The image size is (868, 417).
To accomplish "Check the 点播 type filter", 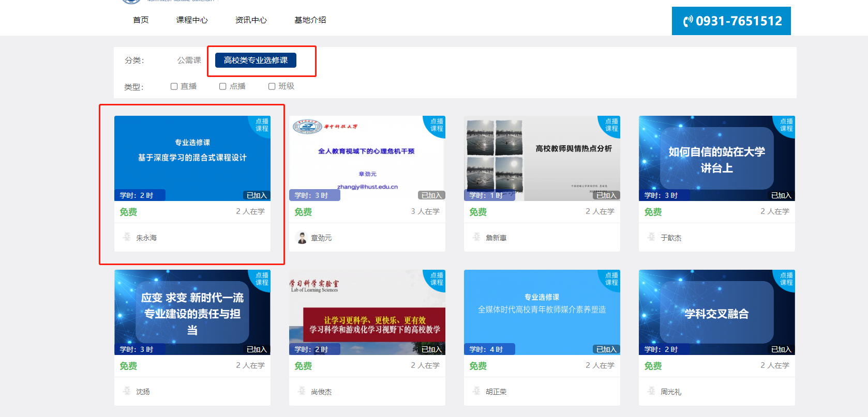I will click(223, 86).
